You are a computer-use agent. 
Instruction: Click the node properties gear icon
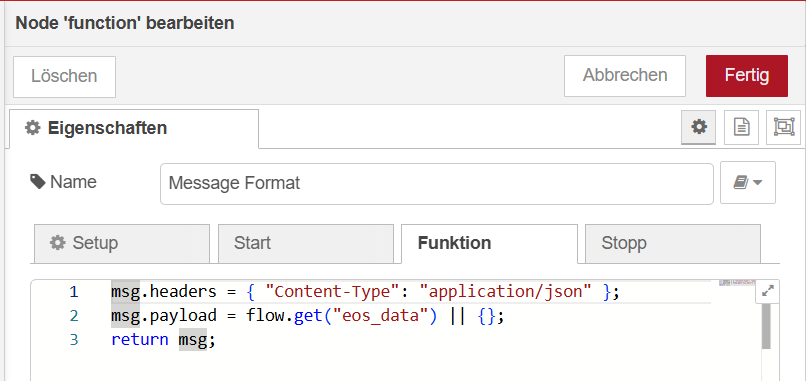[699, 126]
